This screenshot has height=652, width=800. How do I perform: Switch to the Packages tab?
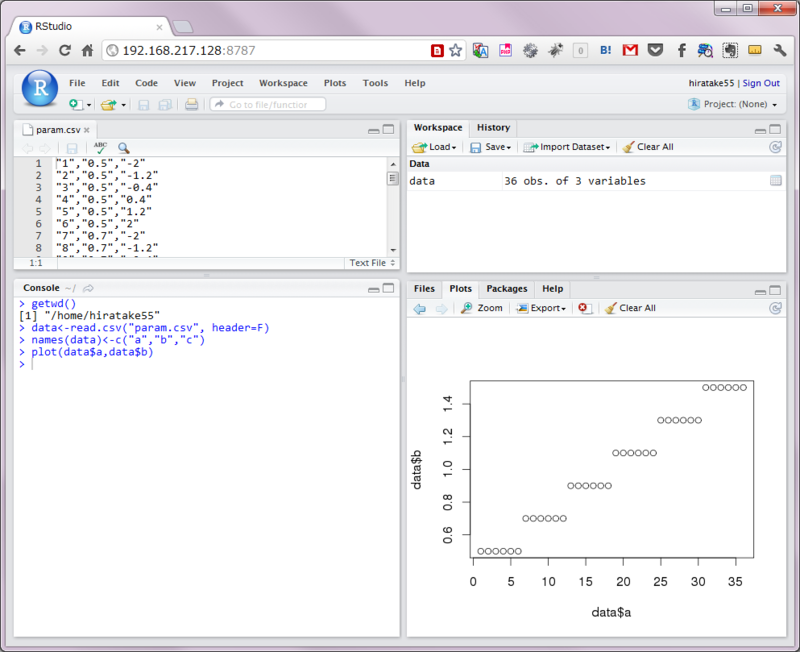pos(507,289)
